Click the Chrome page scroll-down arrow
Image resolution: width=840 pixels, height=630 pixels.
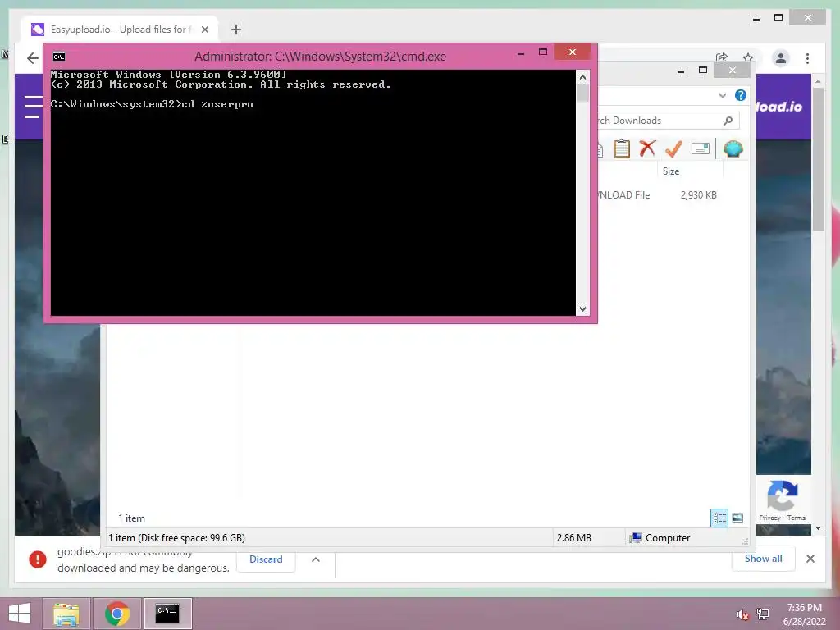click(818, 528)
